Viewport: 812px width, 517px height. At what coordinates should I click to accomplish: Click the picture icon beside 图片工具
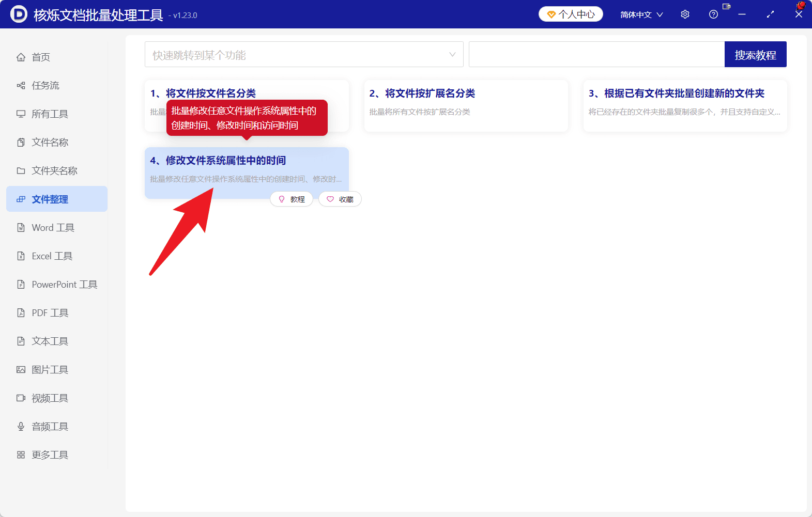21,369
